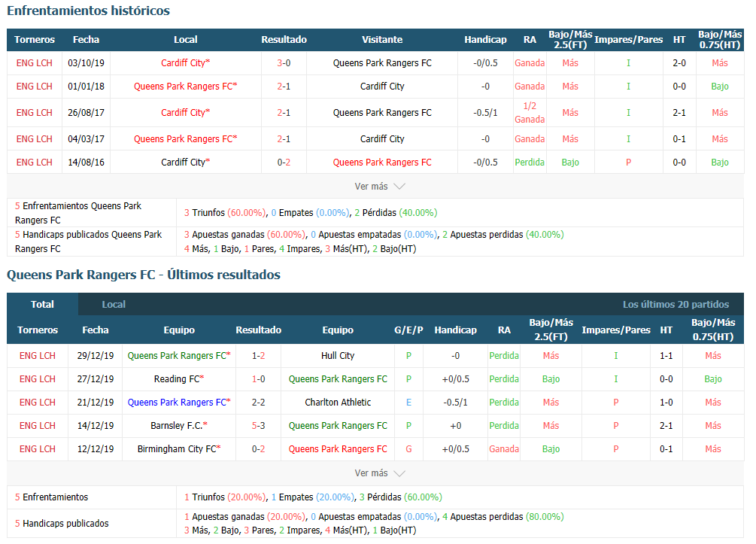Viewport: 756px width, 544px height.
Task: Select the HT score 2-0 for 03/10/19
Action: pyautogui.click(x=679, y=62)
